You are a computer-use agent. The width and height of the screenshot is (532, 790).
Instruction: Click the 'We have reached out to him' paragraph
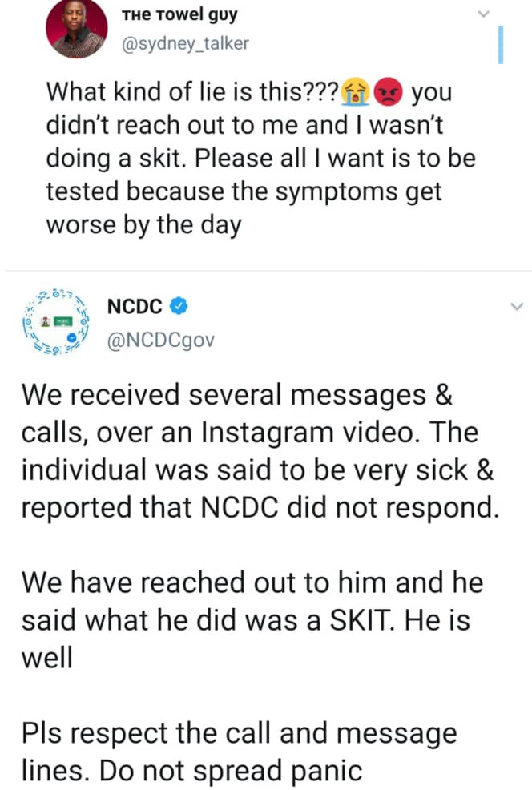(252, 620)
